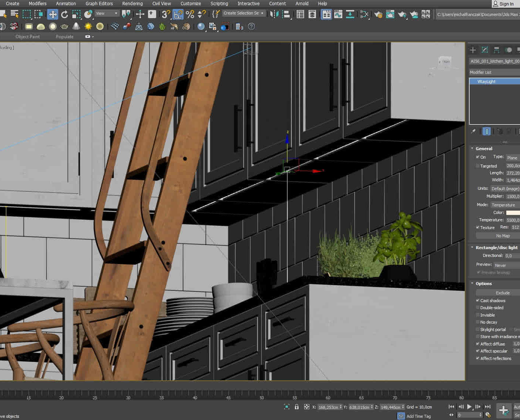The image size is (520, 420).
Task: Activate Rectangular Selection Region tool
Action: click(27, 14)
